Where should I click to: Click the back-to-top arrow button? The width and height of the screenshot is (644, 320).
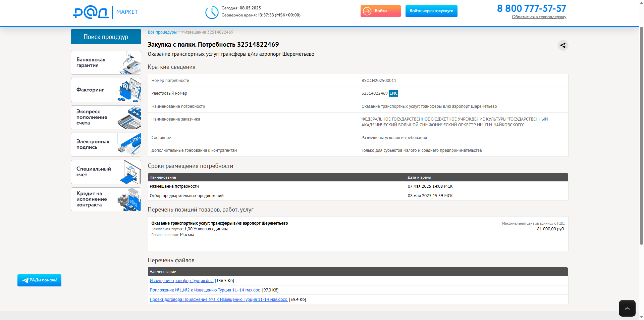coord(627,308)
